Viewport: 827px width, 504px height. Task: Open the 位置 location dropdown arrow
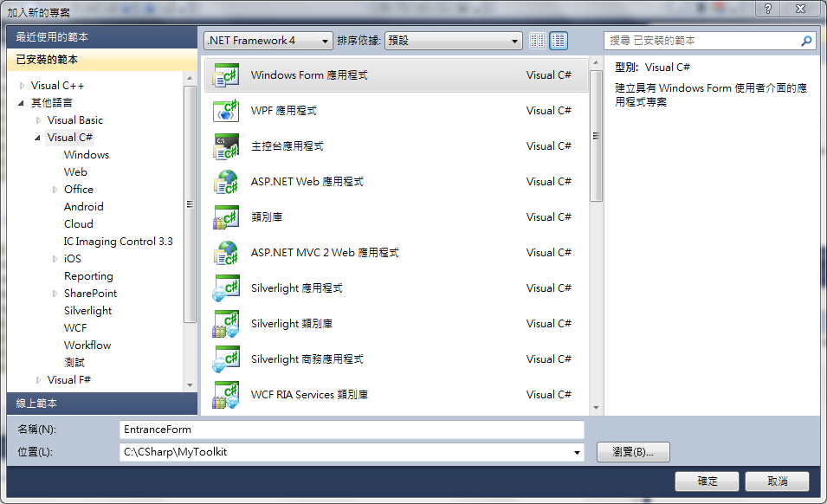coord(577,452)
